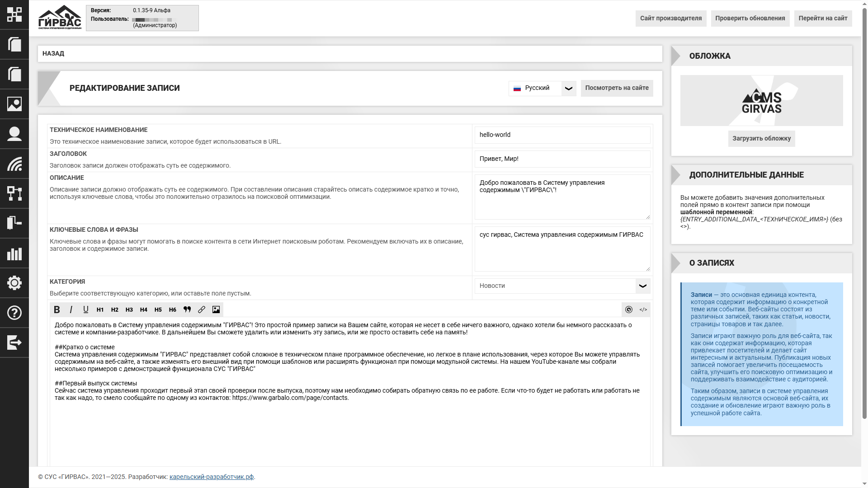This screenshot has width=868, height=488.
Task: Expand language selector chevron arrow
Action: 569,88
